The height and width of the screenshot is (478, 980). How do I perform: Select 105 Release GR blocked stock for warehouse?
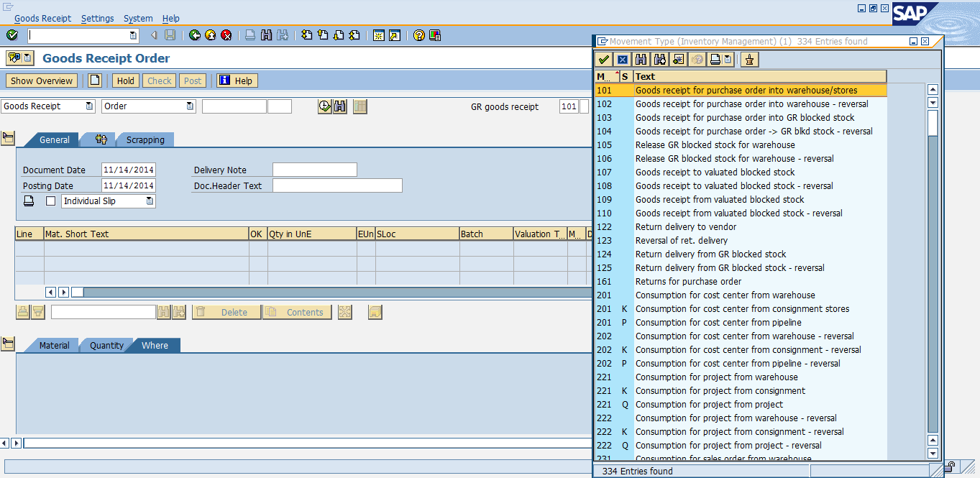741,145
